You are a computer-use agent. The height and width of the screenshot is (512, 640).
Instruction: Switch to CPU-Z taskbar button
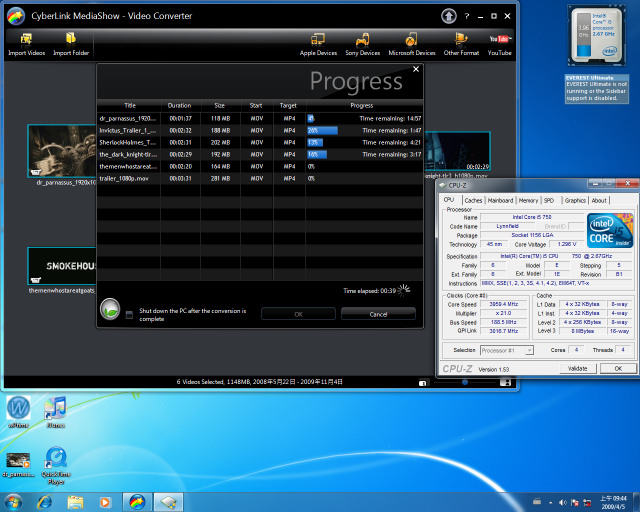tap(168, 502)
